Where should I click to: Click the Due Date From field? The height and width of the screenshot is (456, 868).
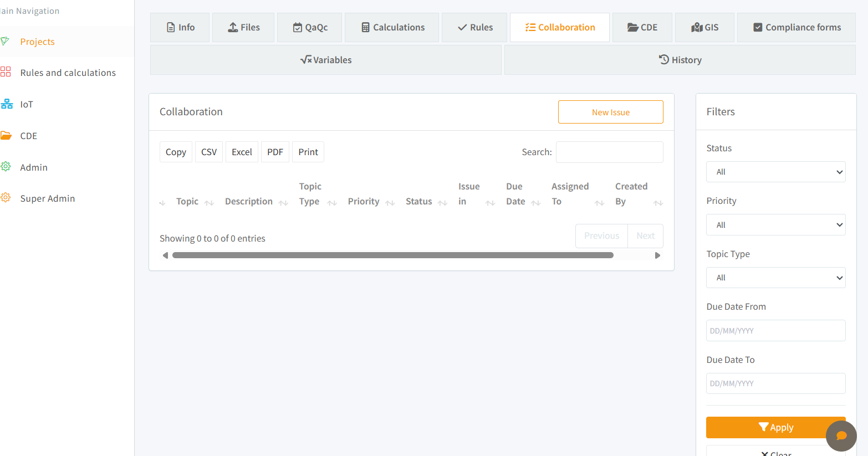tap(775, 331)
